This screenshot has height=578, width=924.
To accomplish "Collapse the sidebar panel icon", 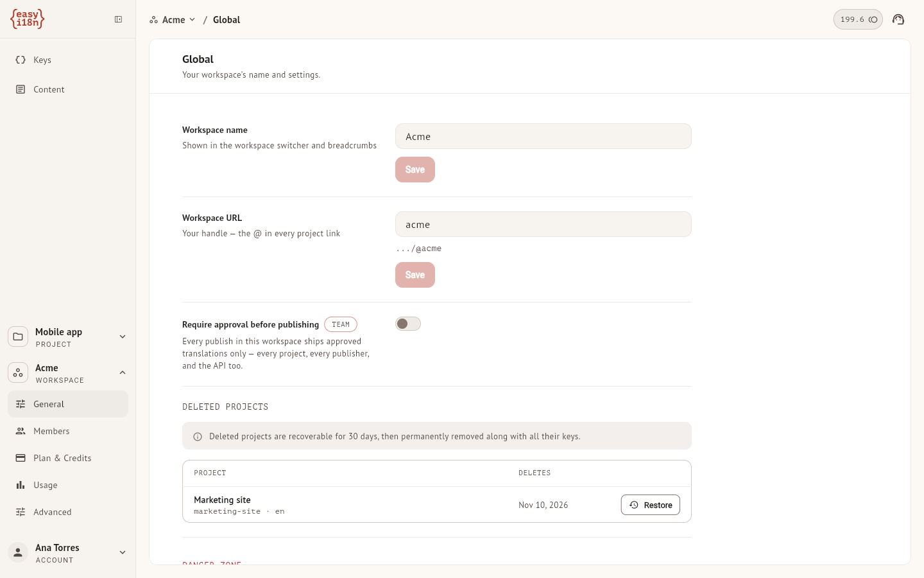I will (118, 19).
